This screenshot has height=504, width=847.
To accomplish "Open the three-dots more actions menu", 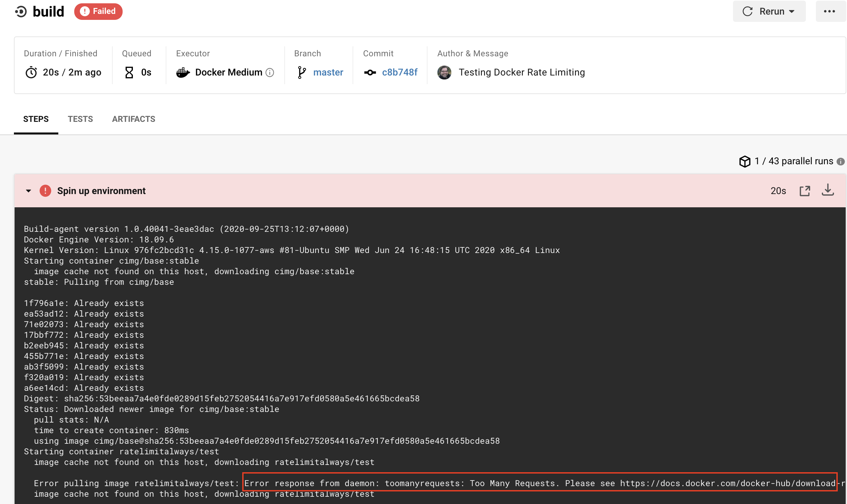I will point(829,12).
